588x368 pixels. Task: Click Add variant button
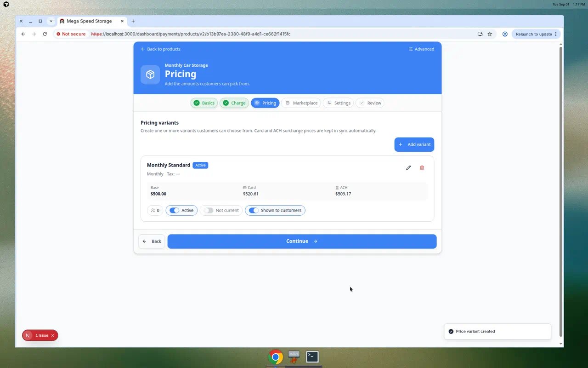coord(414,144)
